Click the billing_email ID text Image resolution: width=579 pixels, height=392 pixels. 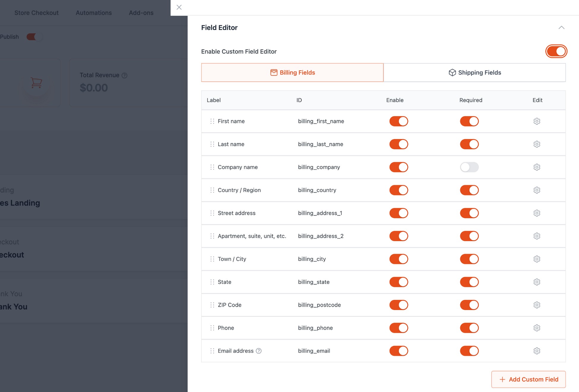pyautogui.click(x=314, y=351)
